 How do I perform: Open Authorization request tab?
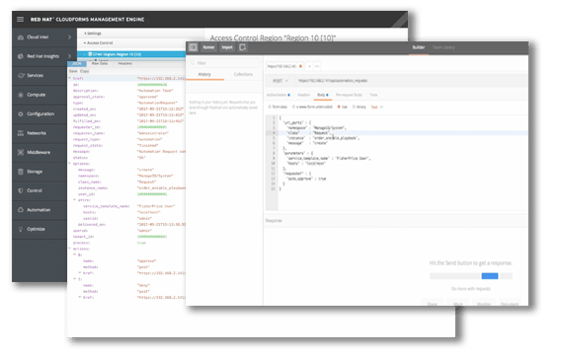pyautogui.click(x=278, y=95)
